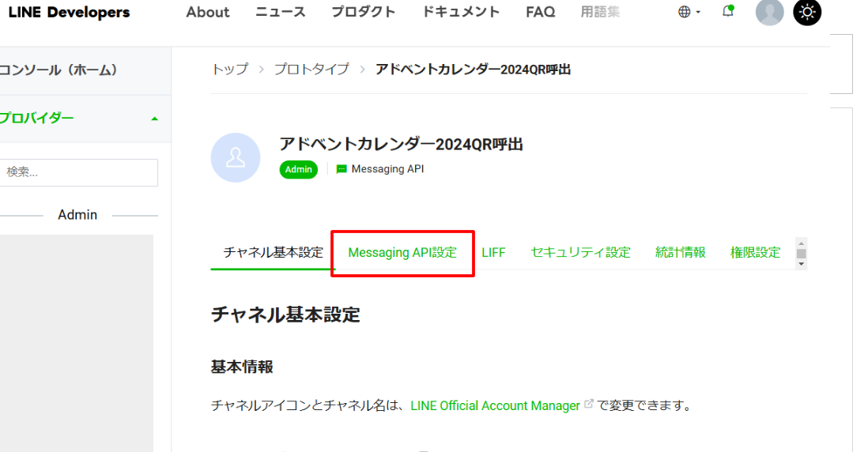Image resolution: width=868 pixels, height=452 pixels.
Task: Open the notifications bell icon
Action: [x=728, y=11]
